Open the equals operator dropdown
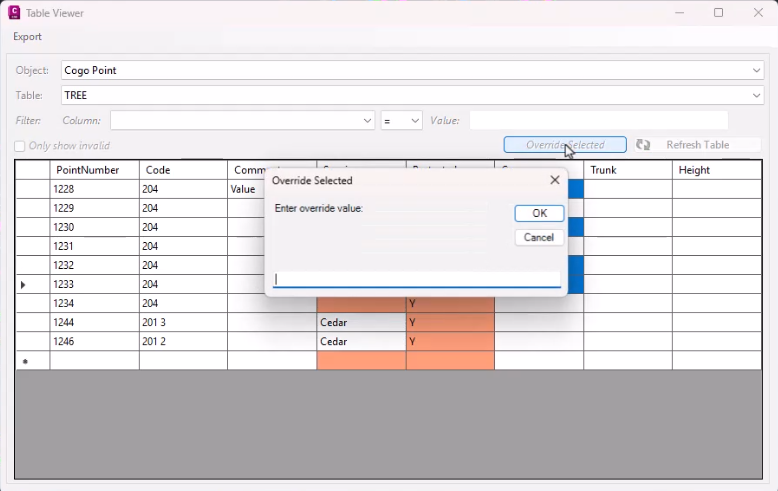Screen dimensions: 778x491 (415, 120)
